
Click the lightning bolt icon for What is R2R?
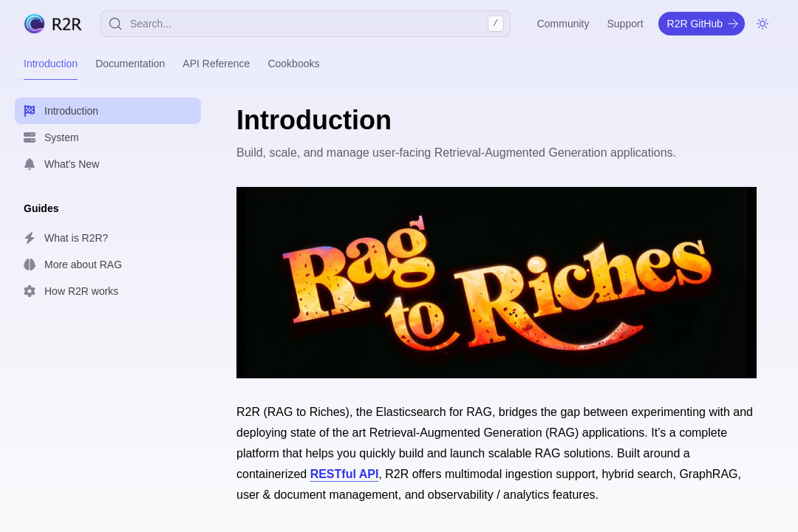[30, 238]
